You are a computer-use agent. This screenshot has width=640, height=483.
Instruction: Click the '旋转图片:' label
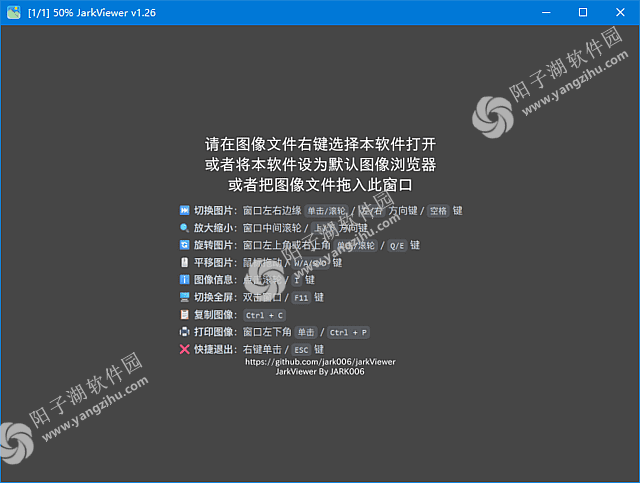(215, 245)
